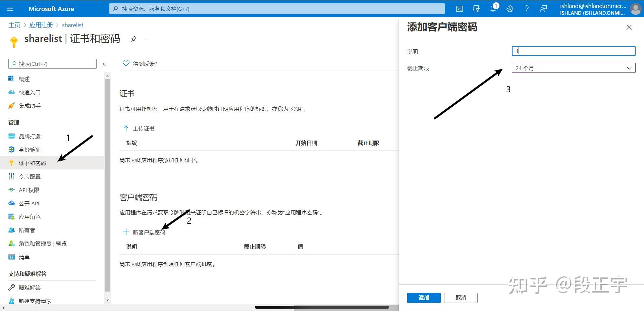
Task: Open the account avatar menu
Action: [x=636, y=9]
